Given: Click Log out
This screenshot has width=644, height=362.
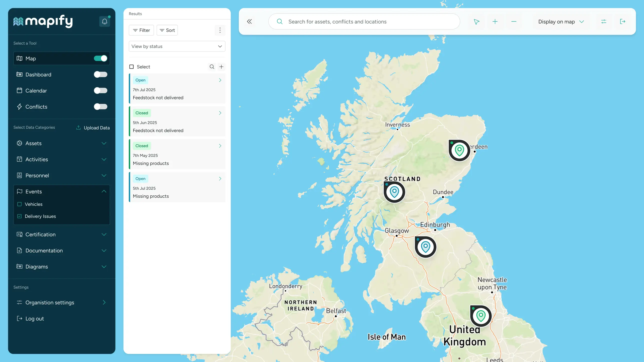Looking at the screenshot, I should (34, 318).
